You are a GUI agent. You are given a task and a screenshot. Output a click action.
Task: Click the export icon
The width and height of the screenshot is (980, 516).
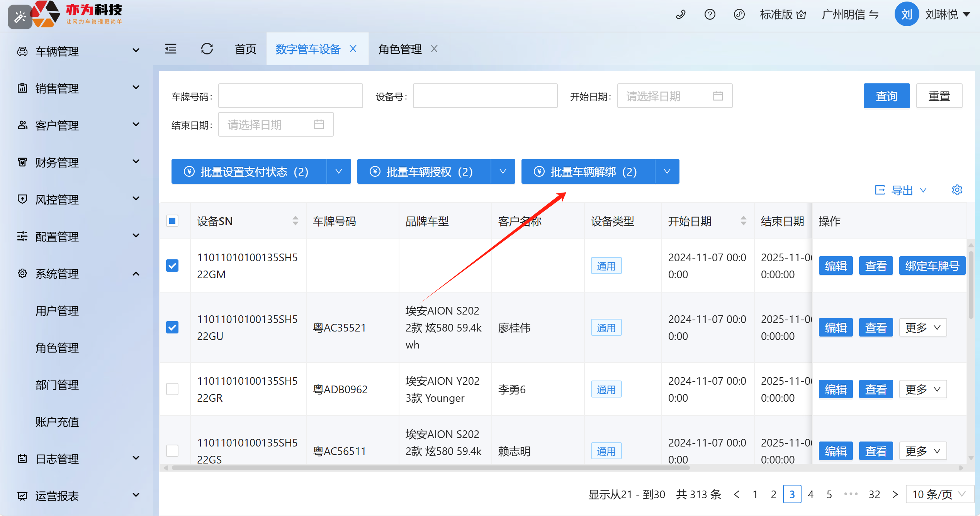pyautogui.click(x=880, y=190)
